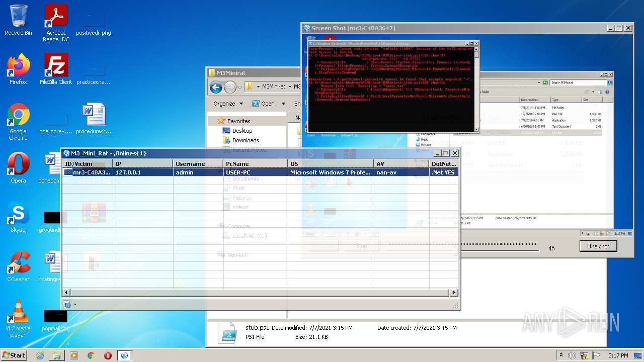The width and height of the screenshot is (644, 362).
Task: Launch CCleaner desktop icon
Action: [x=18, y=266]
